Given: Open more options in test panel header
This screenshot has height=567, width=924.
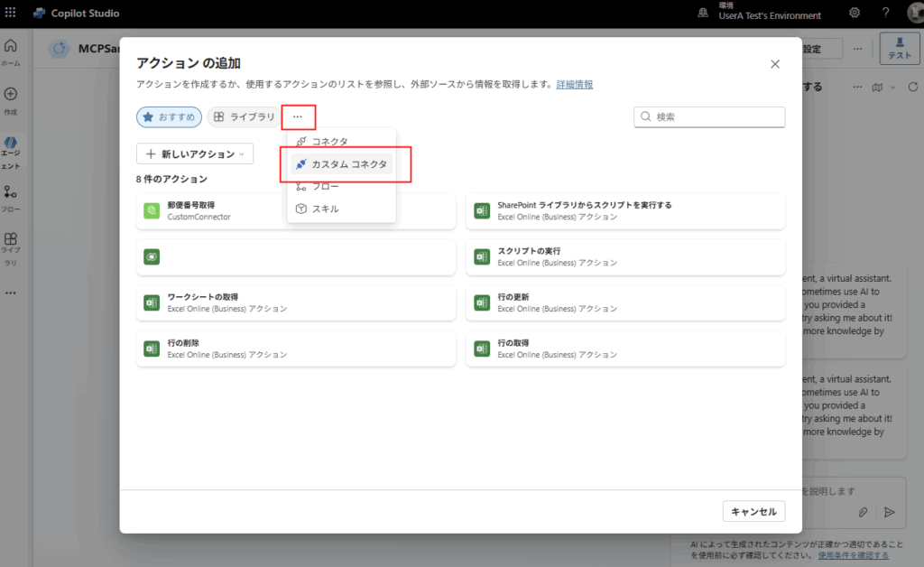Looking at the screenshot, I should point(857,87).
